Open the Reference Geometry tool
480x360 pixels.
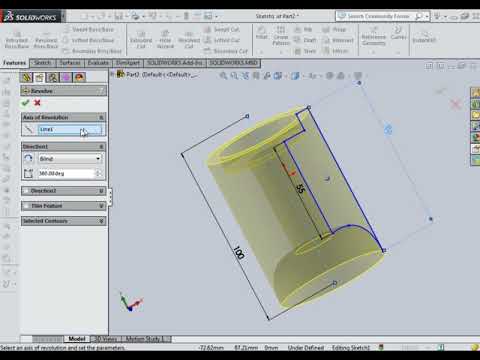coord(374,36)
